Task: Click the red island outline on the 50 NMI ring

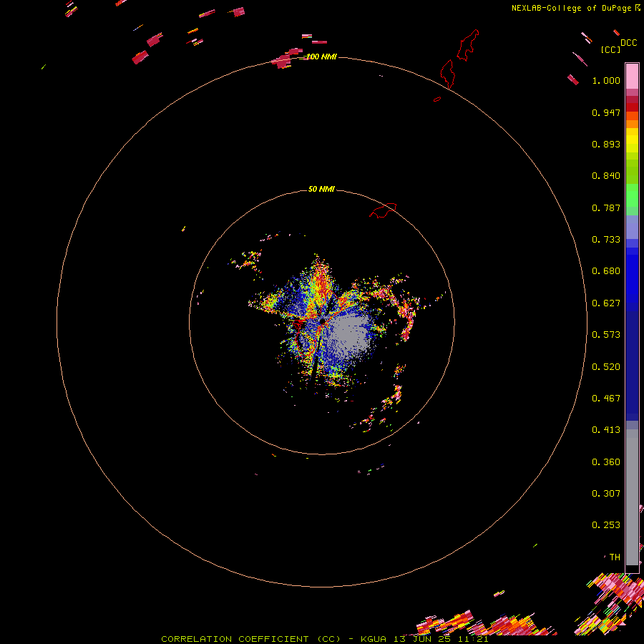Action: click(x=384, y=210)
